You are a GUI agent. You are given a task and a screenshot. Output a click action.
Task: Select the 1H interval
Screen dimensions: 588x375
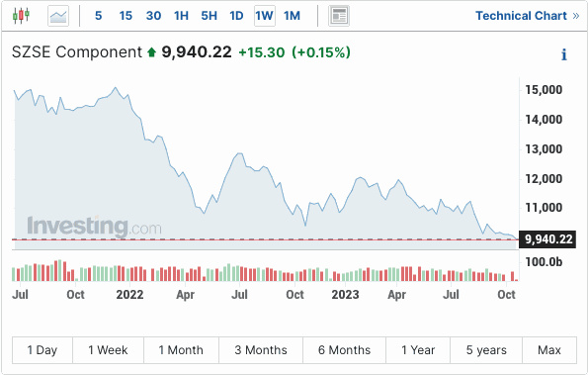click(x=181, y=16)
